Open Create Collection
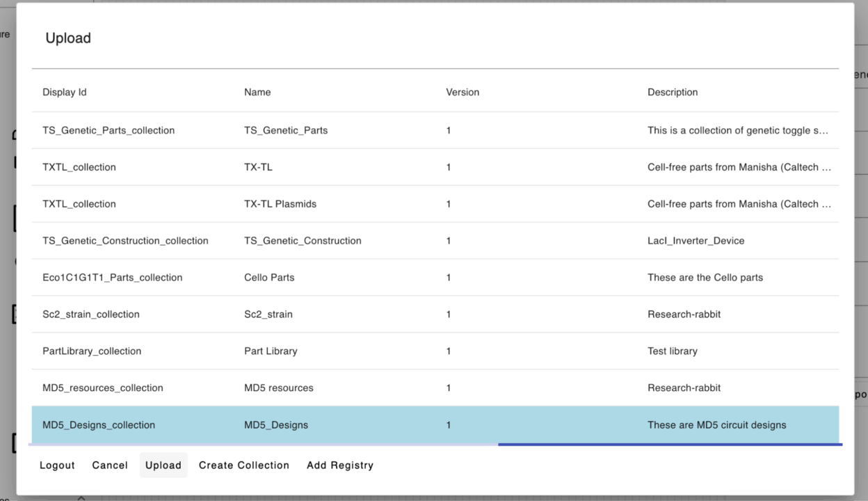The image size is (868, 501). tap(244, 466)
